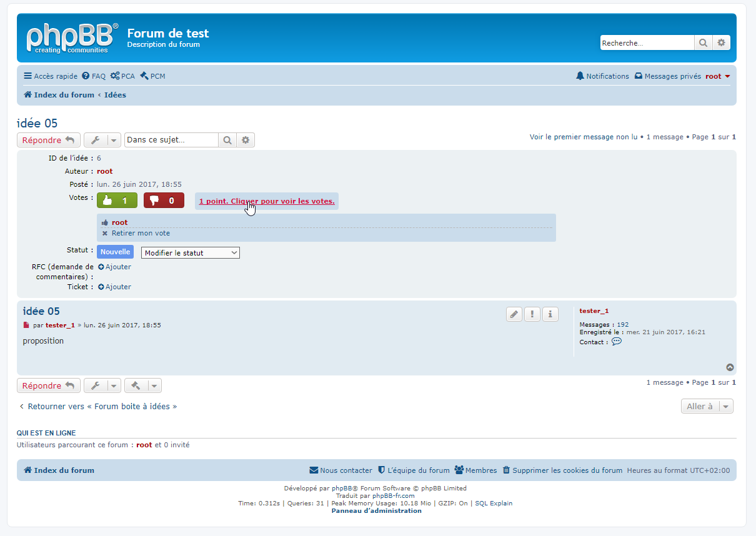
Task: Click the Dans ce sujet search field
Action: click(x=171, y=140)
